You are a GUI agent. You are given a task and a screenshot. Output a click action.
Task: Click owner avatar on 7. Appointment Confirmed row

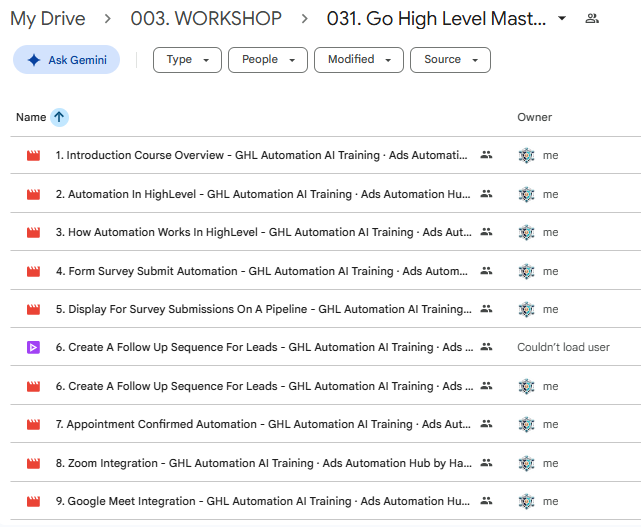(527, 424)
